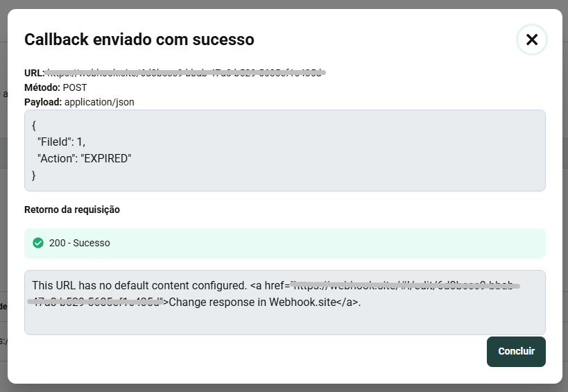Click the "Action": "EXPIRED" payload line
568x392 pixels.
(84, 158)
